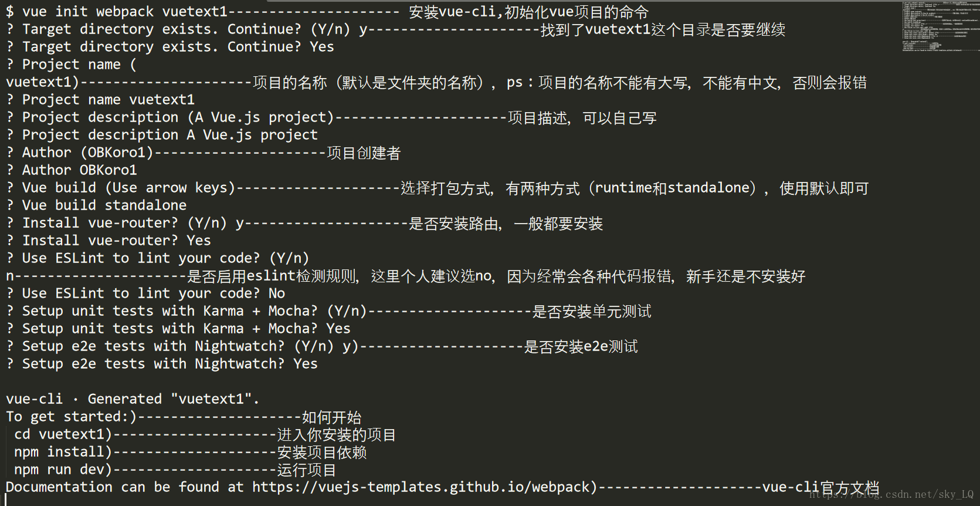
Task: Click the "vue-cli官方文档" annotation text
Action: click(x=820, y=487)
